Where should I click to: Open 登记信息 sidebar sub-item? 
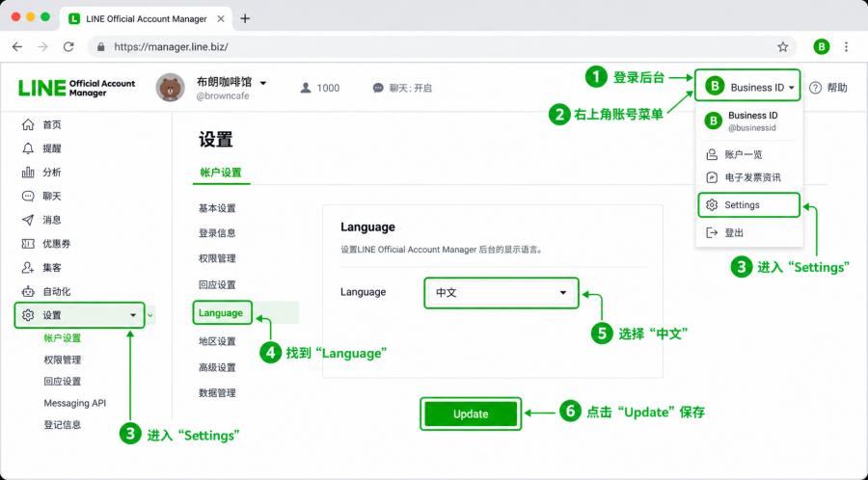pyautogui.click(x=63, y=425)
